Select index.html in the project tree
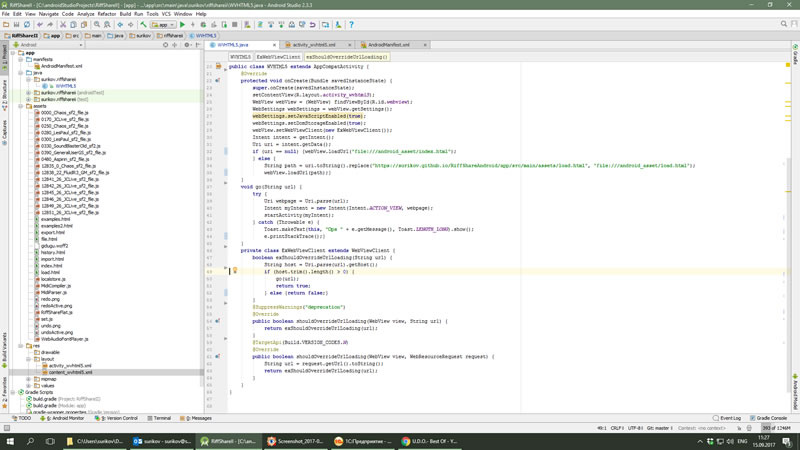Viewport: 800px width, 450px height. (x=51, y=265)
